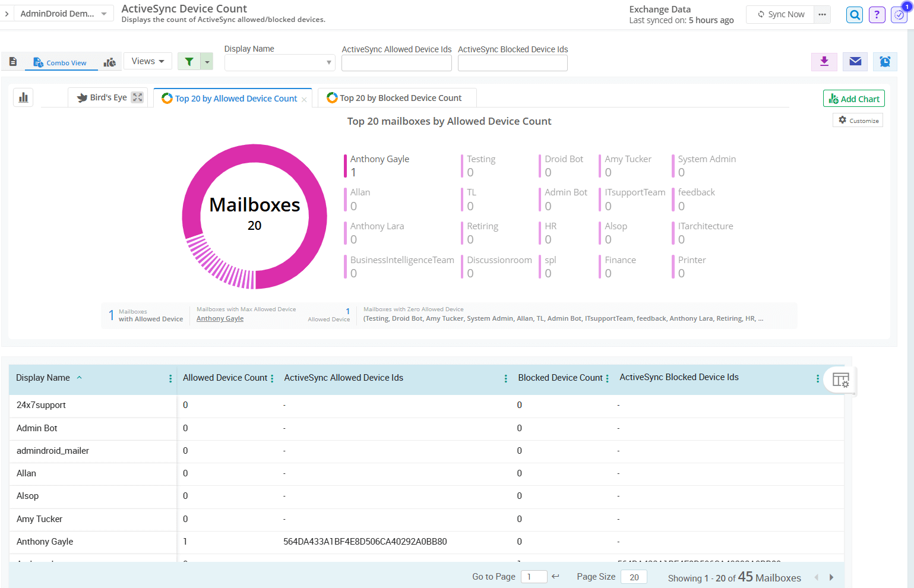Export the report using the download icon

point(824,61)
